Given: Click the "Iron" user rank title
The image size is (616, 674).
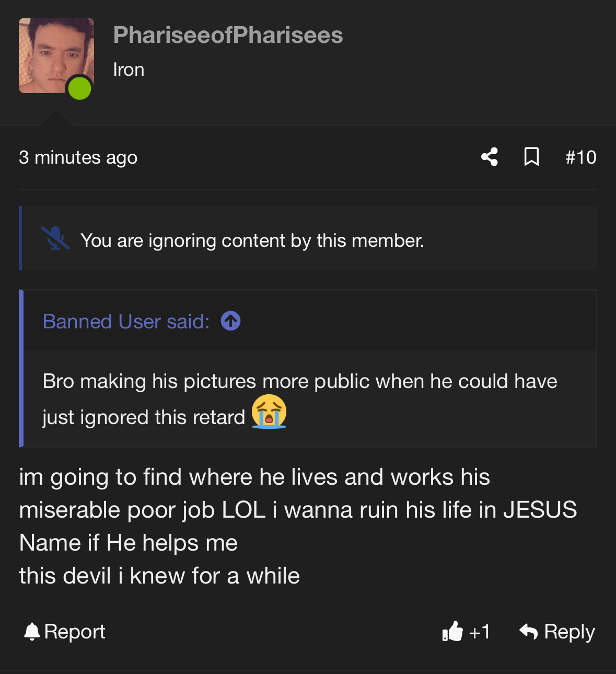Looking at the screenshot, I should [x=129, y=70].
